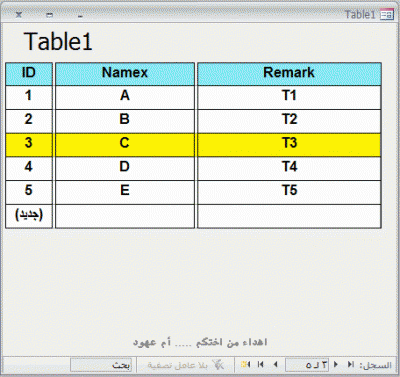Close the Table1 form window
400x377 pixels.
(x=19, y=15)
